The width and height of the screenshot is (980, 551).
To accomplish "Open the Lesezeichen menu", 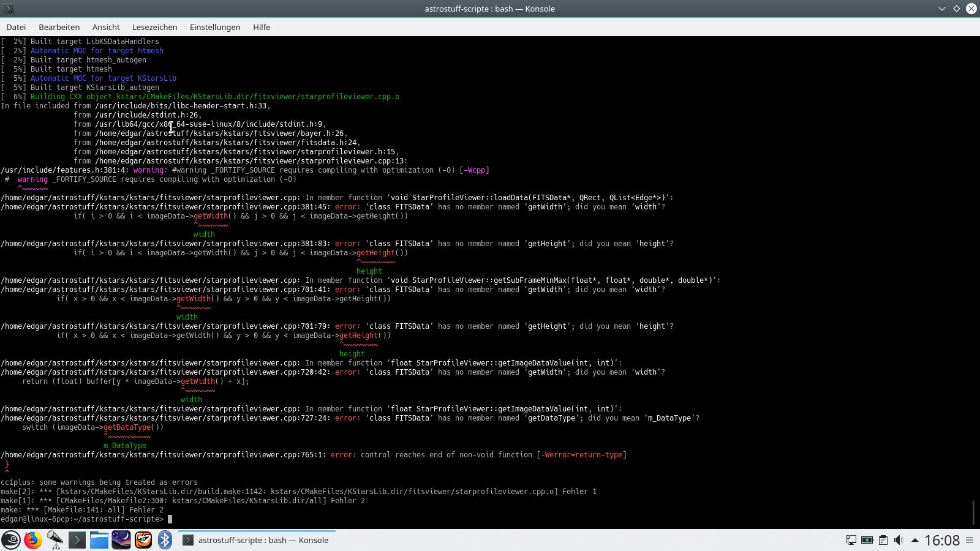I will [x=154, y=27].
